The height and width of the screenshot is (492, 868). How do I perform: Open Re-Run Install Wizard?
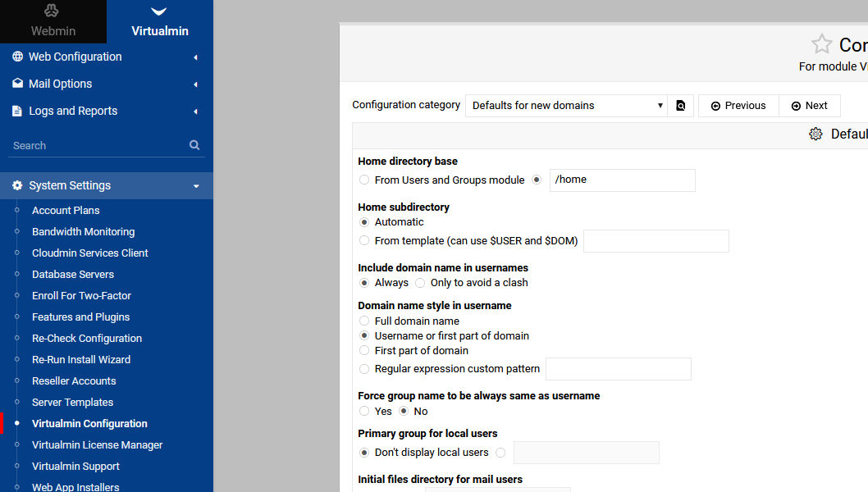(x=81, y=359)
